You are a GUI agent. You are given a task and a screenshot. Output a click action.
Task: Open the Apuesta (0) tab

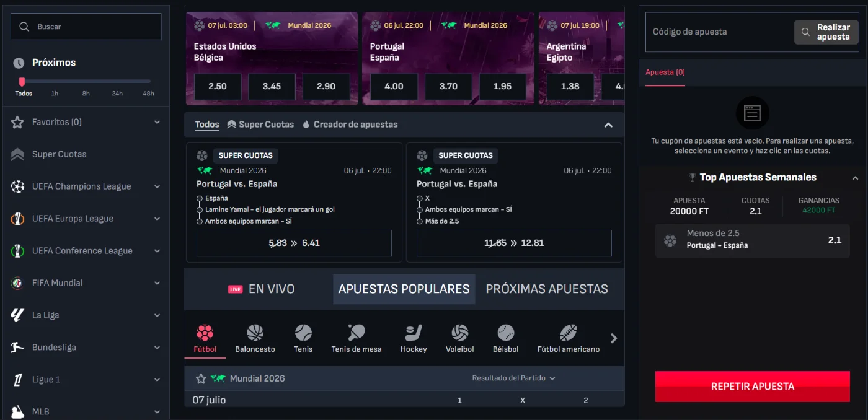coord(665,72)
